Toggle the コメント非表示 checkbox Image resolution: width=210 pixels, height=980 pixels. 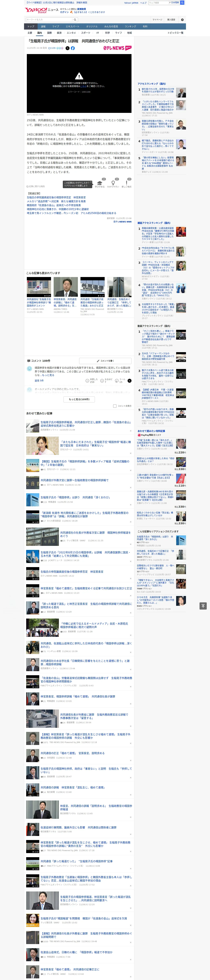115,406
